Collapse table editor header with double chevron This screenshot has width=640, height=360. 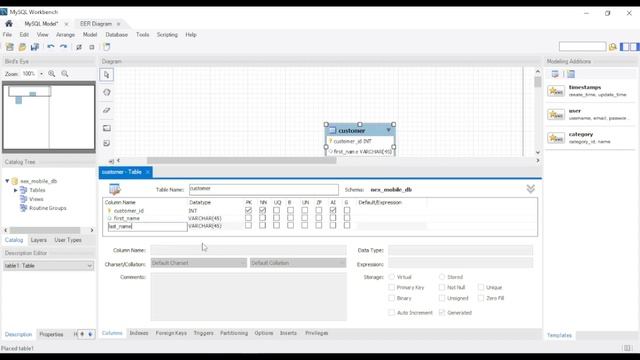coord(531,189)
